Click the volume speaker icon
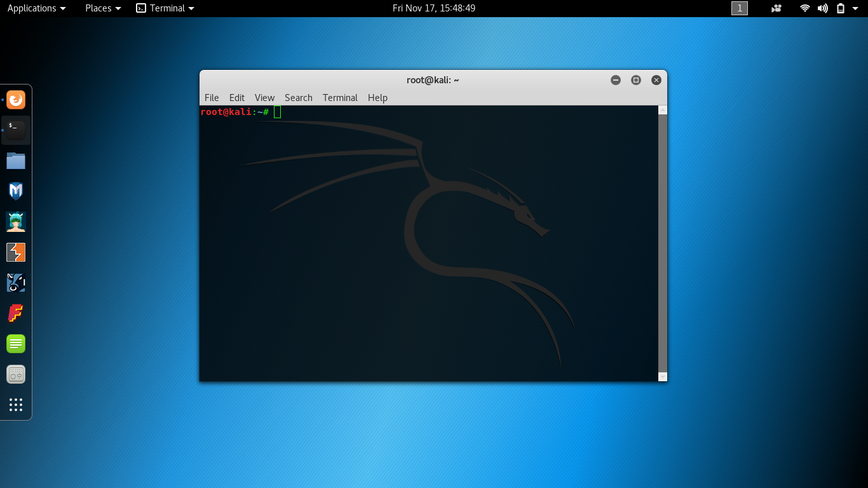 [x=823, y=8]
